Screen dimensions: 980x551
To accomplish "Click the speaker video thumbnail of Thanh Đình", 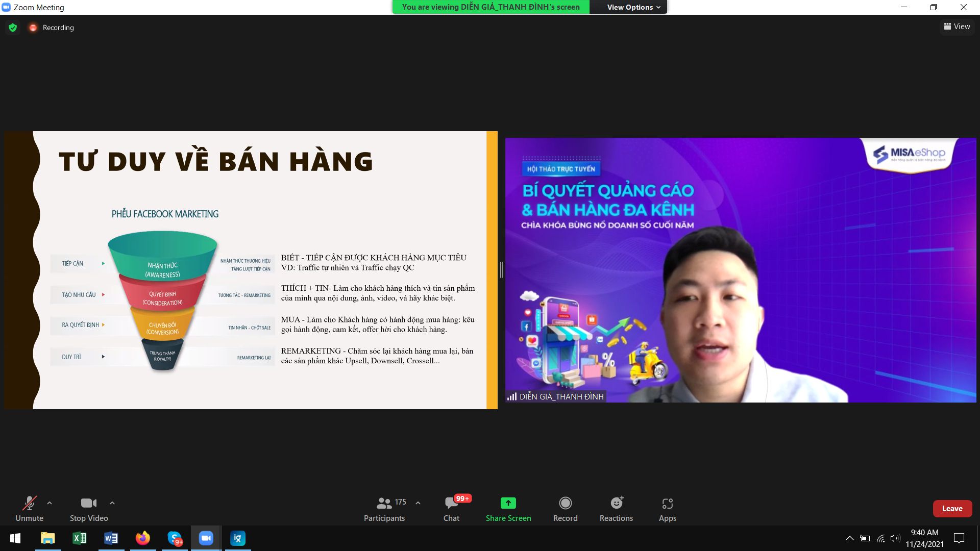I will point(740,270).
